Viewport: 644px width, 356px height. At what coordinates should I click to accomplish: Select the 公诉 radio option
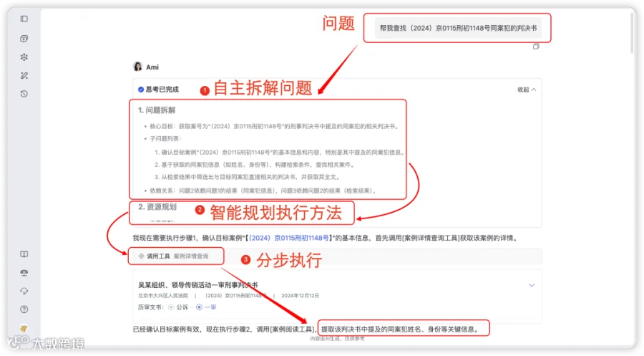(x=171, y=307)
